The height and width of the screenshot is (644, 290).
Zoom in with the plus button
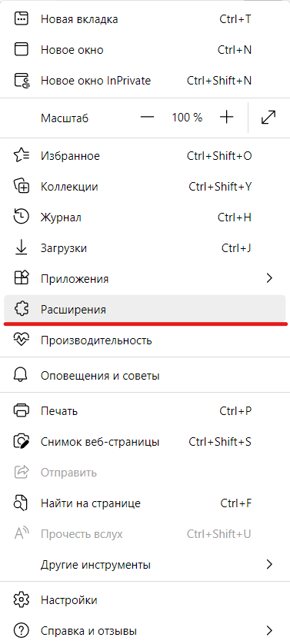[x=226, y=118]
